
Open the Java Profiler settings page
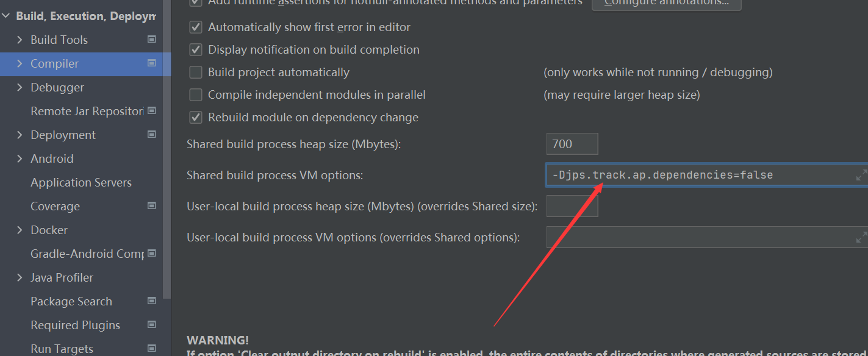click(61, 277)
